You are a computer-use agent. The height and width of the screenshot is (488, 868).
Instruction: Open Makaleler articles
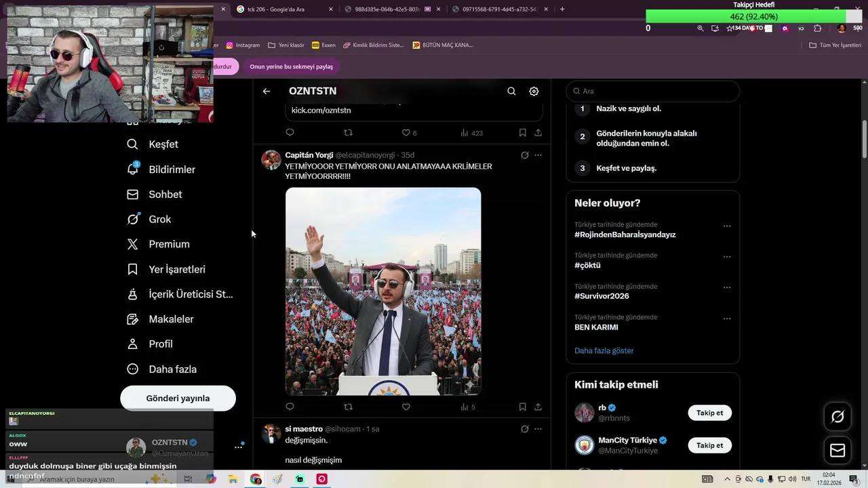(x=161, y=319)
